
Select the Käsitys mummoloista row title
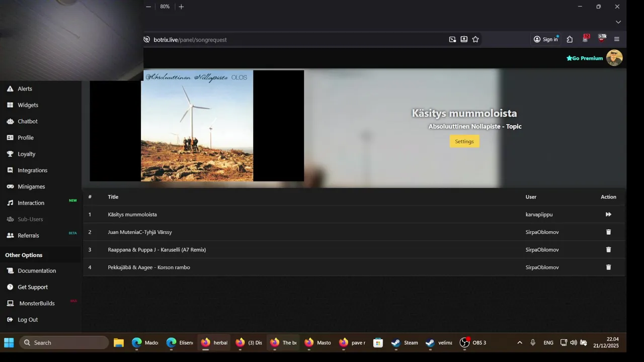(132, 214)
